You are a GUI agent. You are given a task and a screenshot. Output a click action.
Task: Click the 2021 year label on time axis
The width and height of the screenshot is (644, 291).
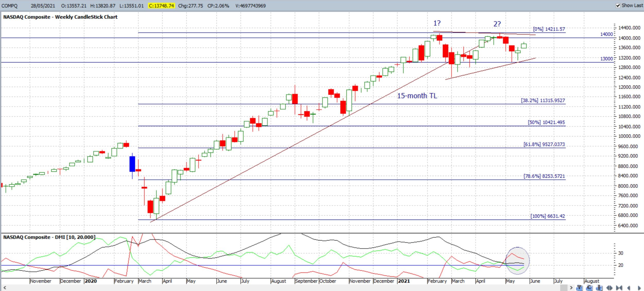click(404, 281)
